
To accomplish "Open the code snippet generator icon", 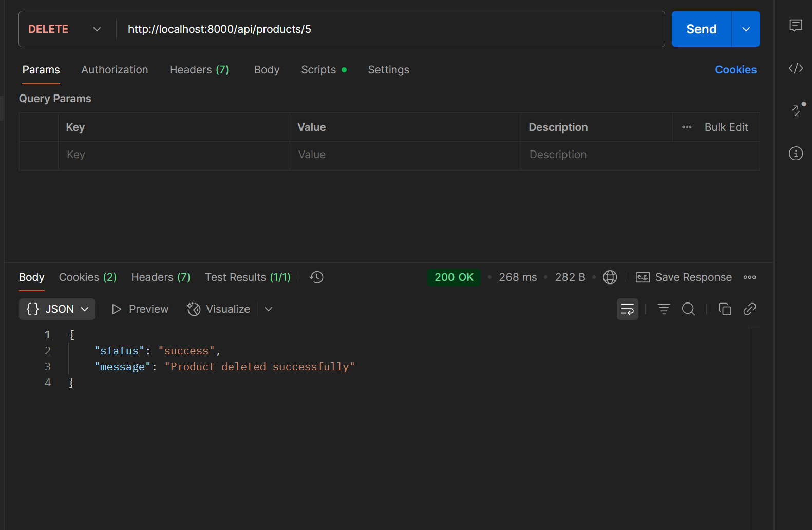I will tap(796, 68).
